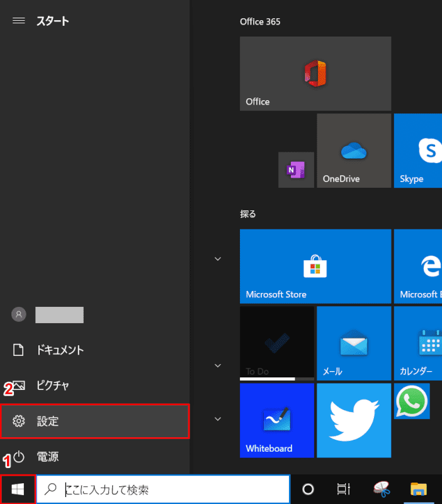Expand the chevron beside the To Do row
This screenshot has width=442, height=504.
[218, 365]
